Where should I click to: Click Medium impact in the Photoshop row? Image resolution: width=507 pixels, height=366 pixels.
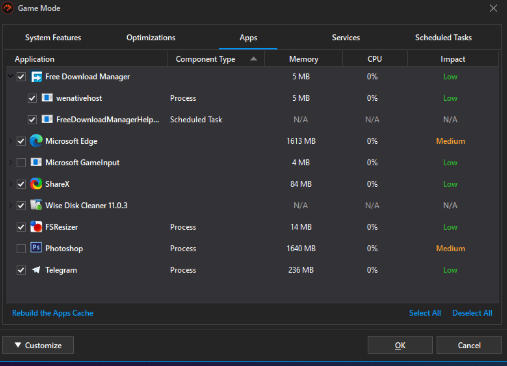(450, 248)
